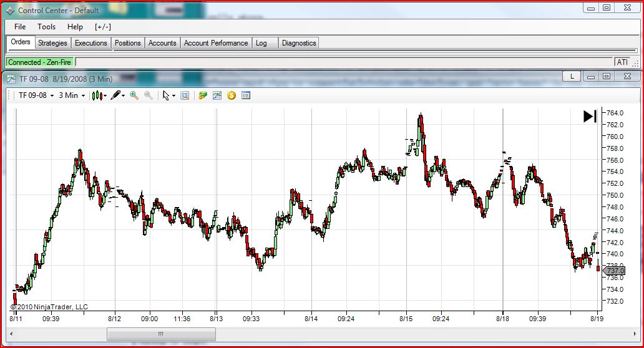Click the 764.0 price axis label
The image size is (644, 348).
(x=615, y=113)
